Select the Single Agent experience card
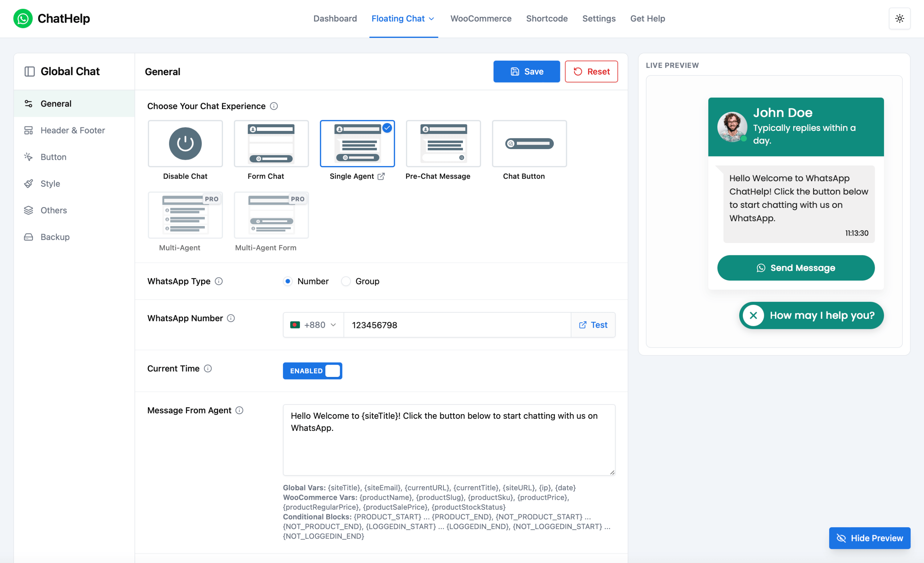The width and height of the screenshot is (924, 563). pyautogui.click(x=357, y=144)
